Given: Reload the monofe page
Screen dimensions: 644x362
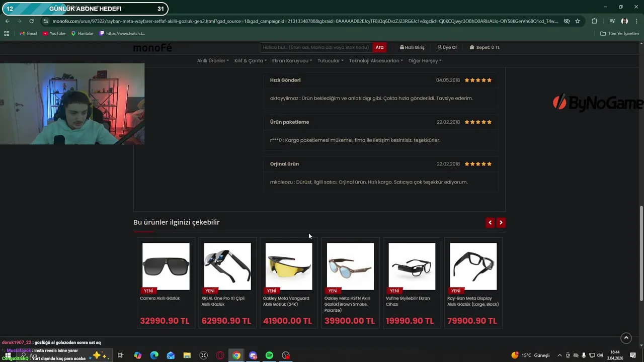Looking at the screenshot, I should coord(31,21).
